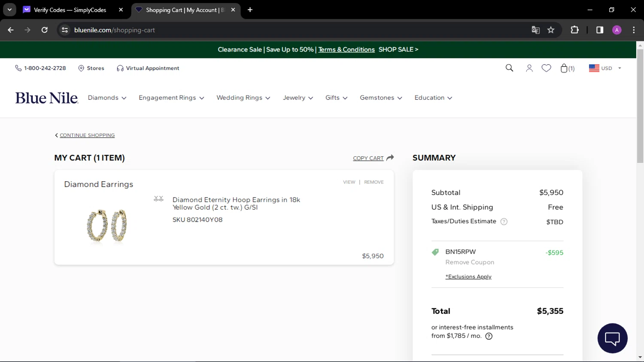Click the site information icon in address bar
The image size is (644, 362).
click(x=65, y=30)
